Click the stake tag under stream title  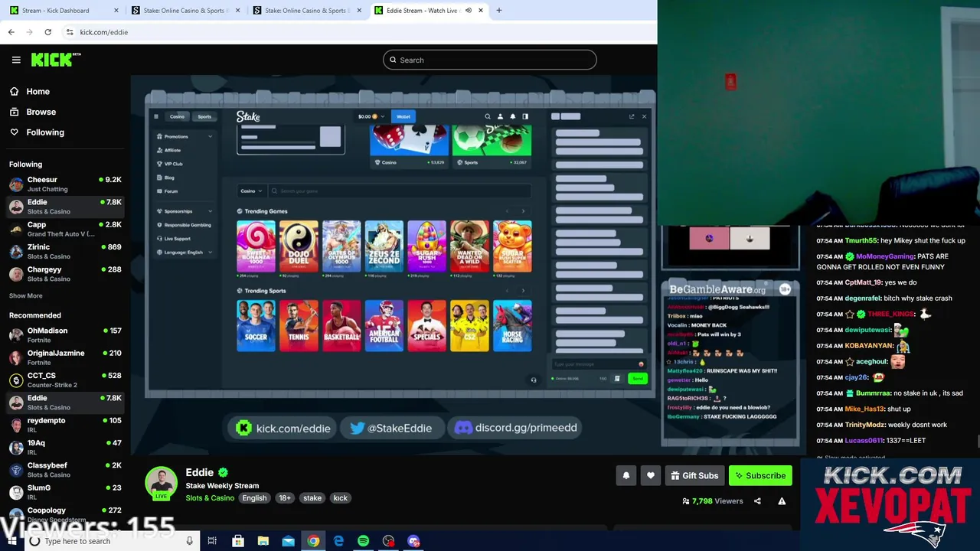[x=312, y=498]
